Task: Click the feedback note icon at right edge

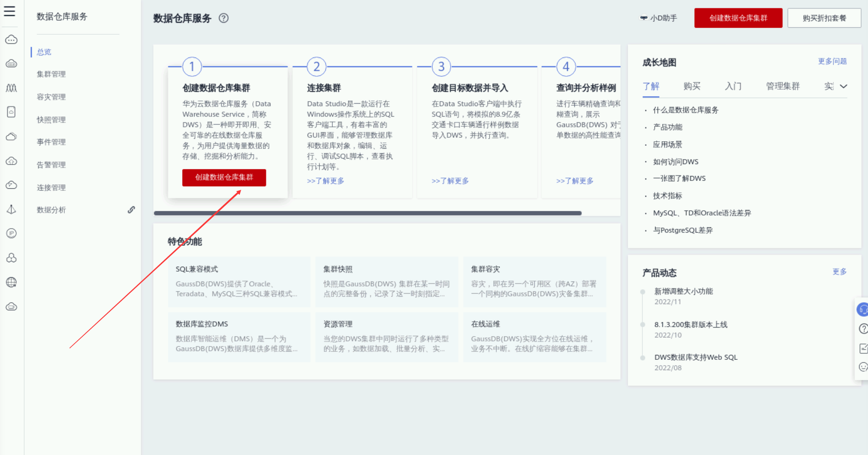Action: coord(863,348)
